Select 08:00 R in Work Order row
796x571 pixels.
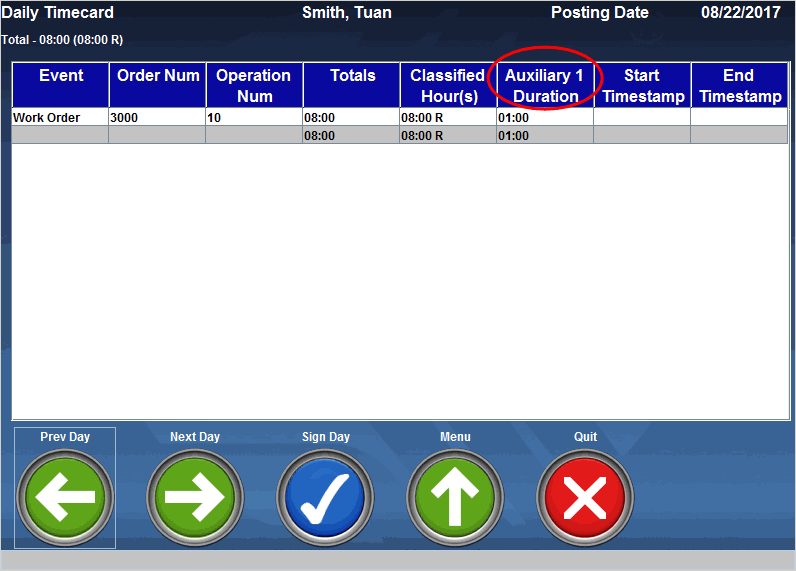[448, 118]
